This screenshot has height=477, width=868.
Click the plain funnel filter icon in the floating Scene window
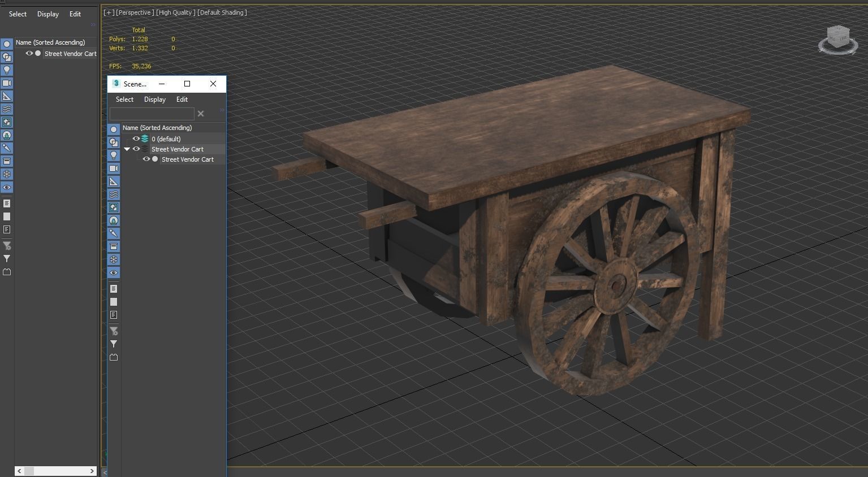(114, 344)
